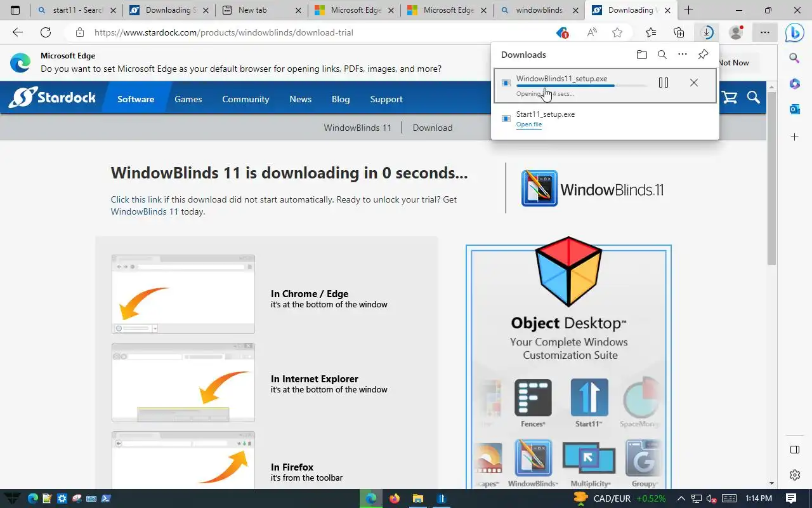This screenshot has width=812, height=508.
Task: Pin the Downloads panel
Action: pyautogui.click(x=703, y=55)
